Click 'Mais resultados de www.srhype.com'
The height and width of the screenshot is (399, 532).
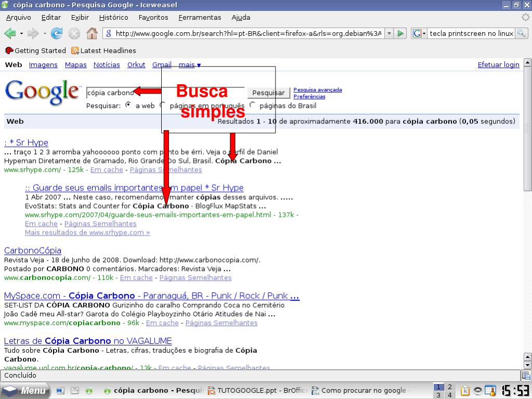[87, 233]
